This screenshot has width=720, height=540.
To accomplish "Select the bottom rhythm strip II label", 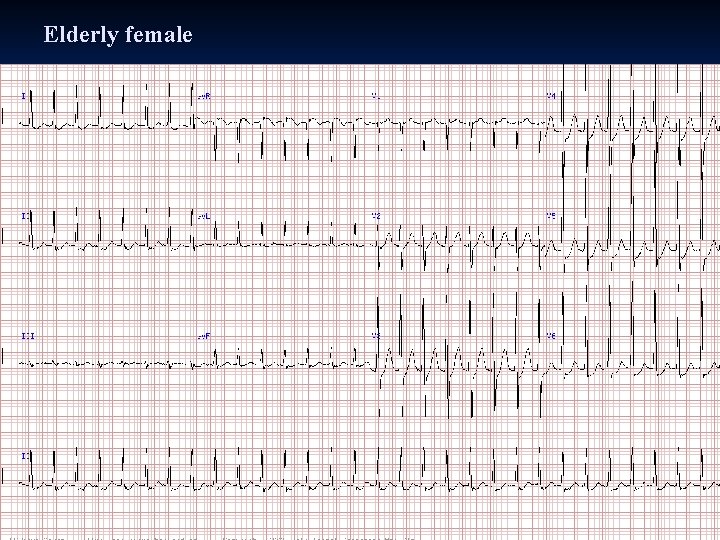I will coord(26,456).
